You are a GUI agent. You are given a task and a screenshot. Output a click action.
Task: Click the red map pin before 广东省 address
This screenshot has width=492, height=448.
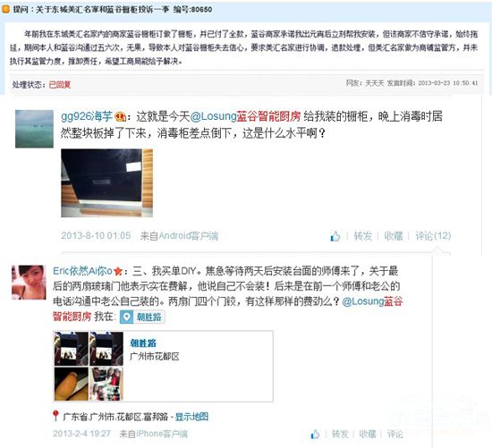(x=55, y=416)
